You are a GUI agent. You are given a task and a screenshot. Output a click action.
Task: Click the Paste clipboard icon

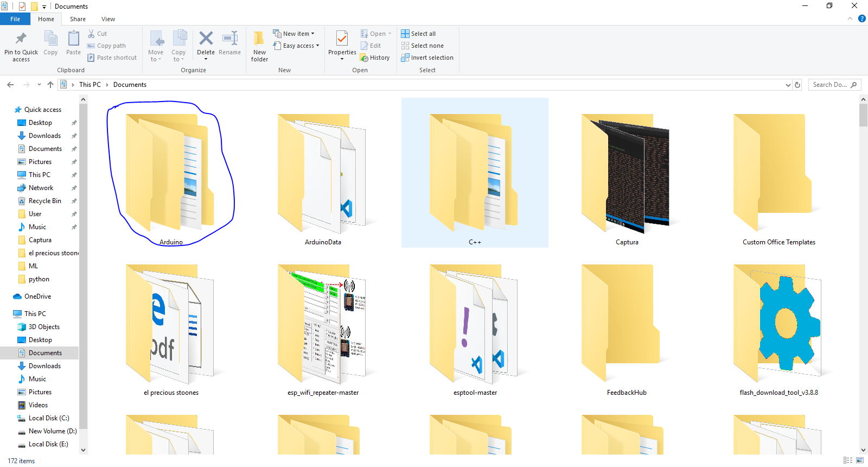(73, 39)
